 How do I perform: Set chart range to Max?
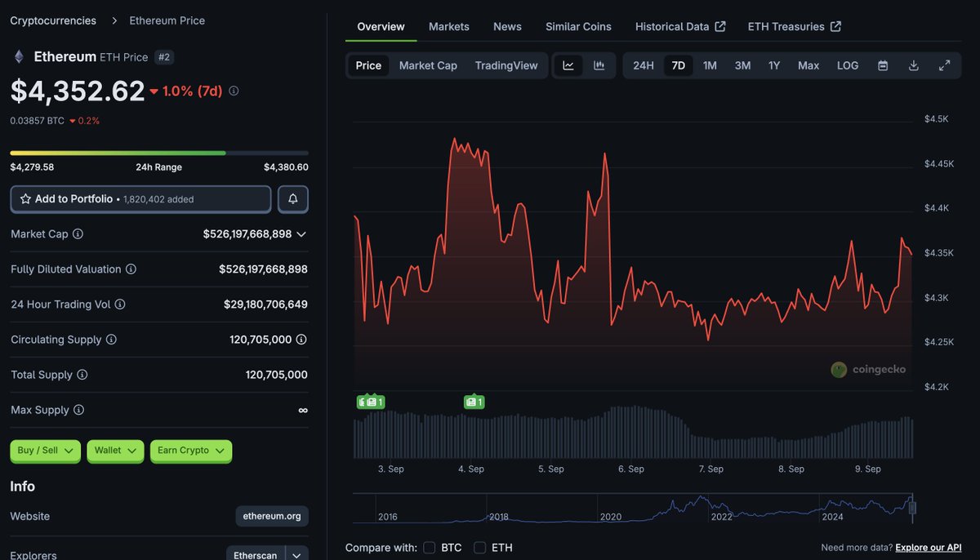click(808, 65)
